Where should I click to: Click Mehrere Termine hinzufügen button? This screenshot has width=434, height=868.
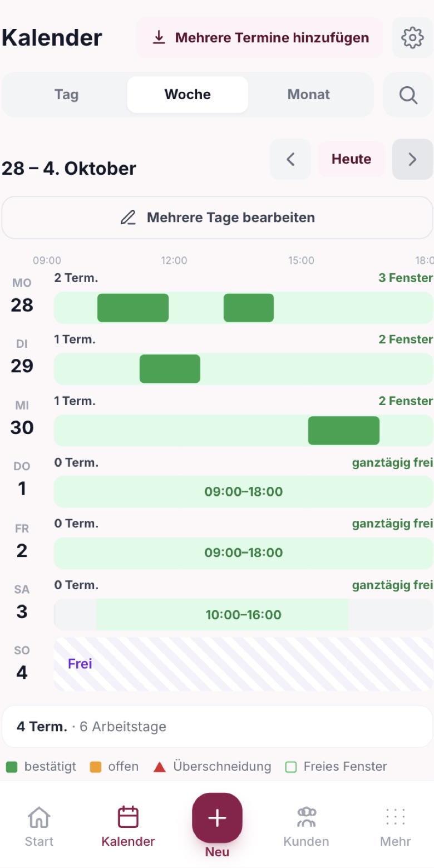[x=259, y=38]
